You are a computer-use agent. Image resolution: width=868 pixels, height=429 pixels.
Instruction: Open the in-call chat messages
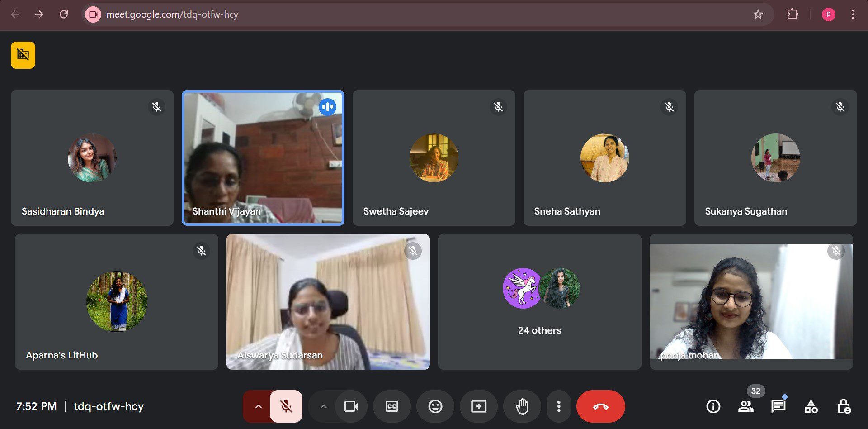[778, 406]
